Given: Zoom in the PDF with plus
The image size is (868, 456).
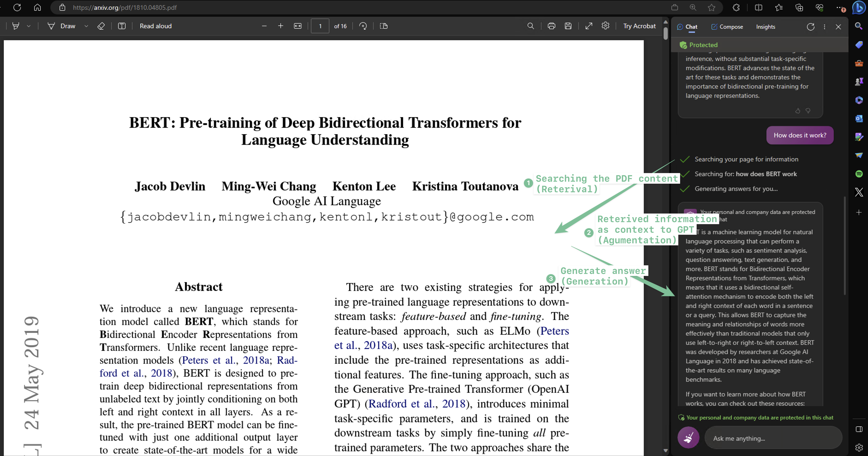Looking at the screenshot, I should 280,26.
